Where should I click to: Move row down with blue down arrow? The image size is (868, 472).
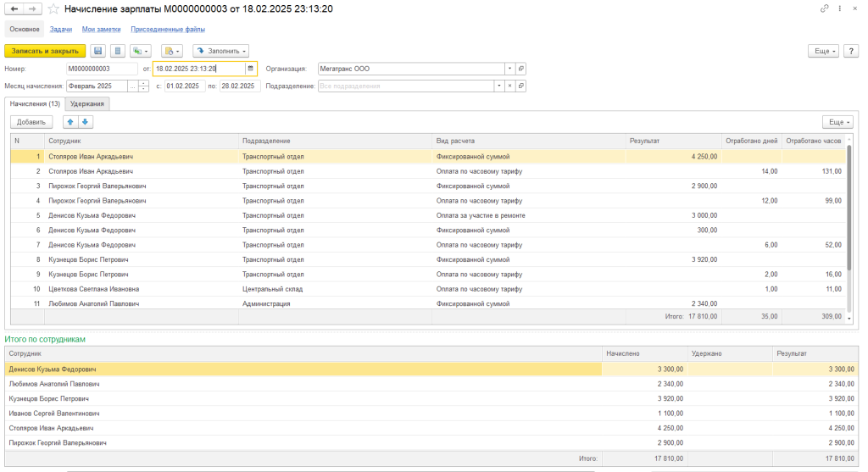pyautogui.click(x=86, y=122)
